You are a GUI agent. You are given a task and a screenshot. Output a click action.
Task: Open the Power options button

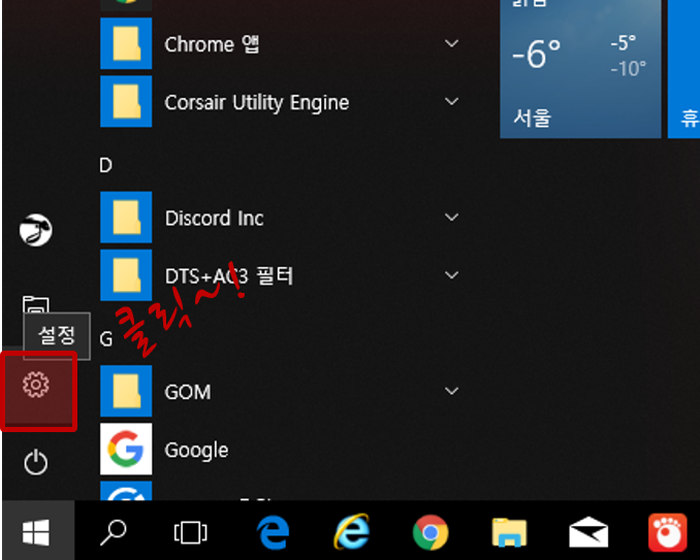point(36,463)
